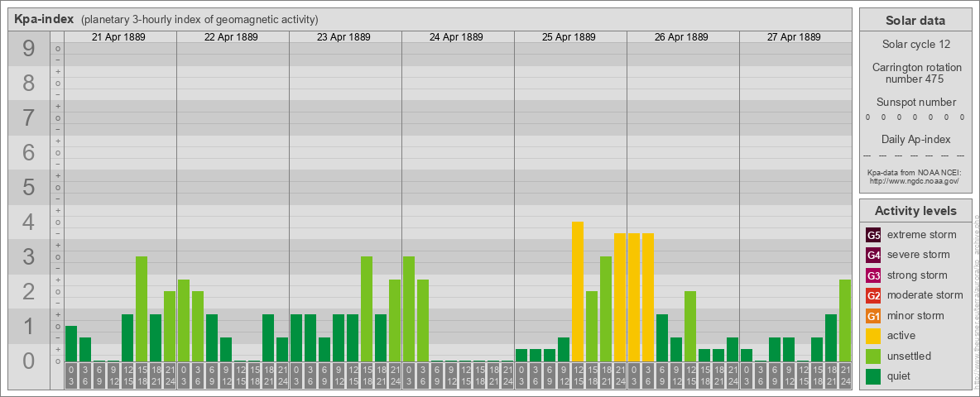Image resolution: width=980 pixels, height=397 pixels.
Task: Click the light green bar on 22 Apr 0-3
Action: tap(184, 320)
